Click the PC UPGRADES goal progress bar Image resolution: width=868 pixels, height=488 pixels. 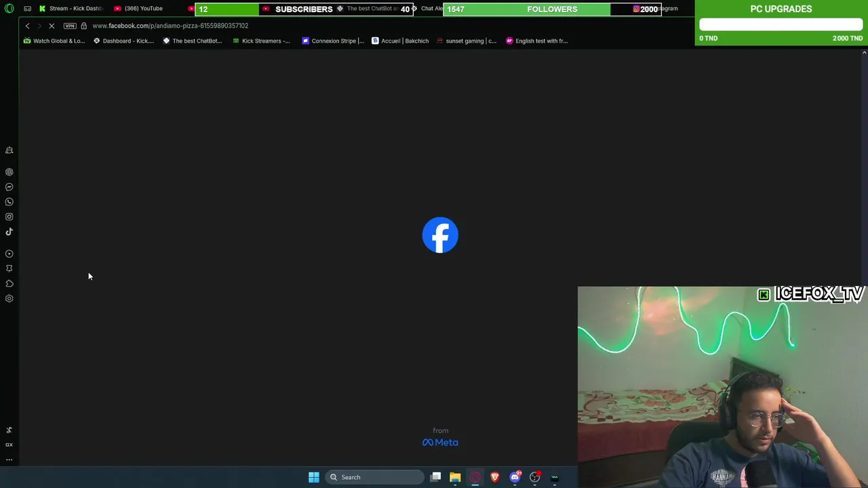tap(781, 25)
